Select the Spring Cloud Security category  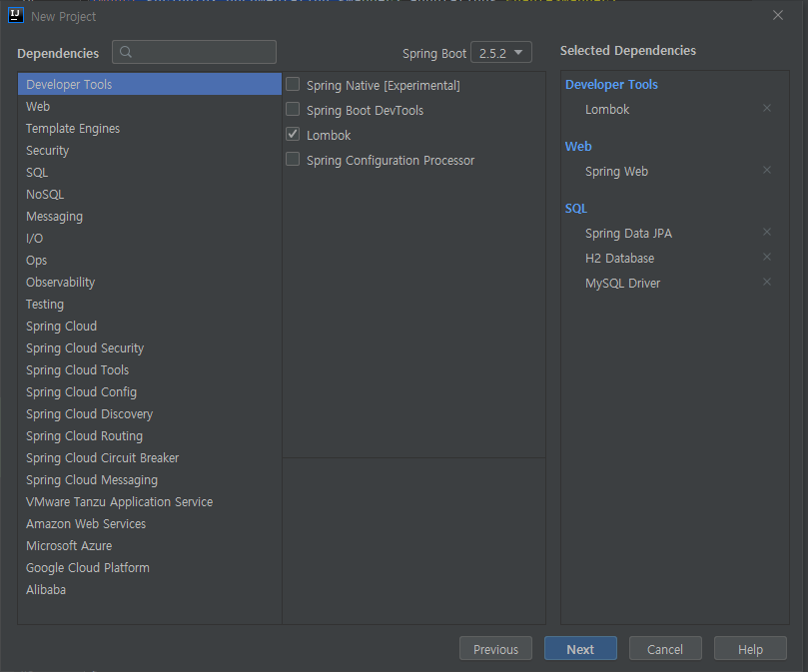tap(150, 348)
